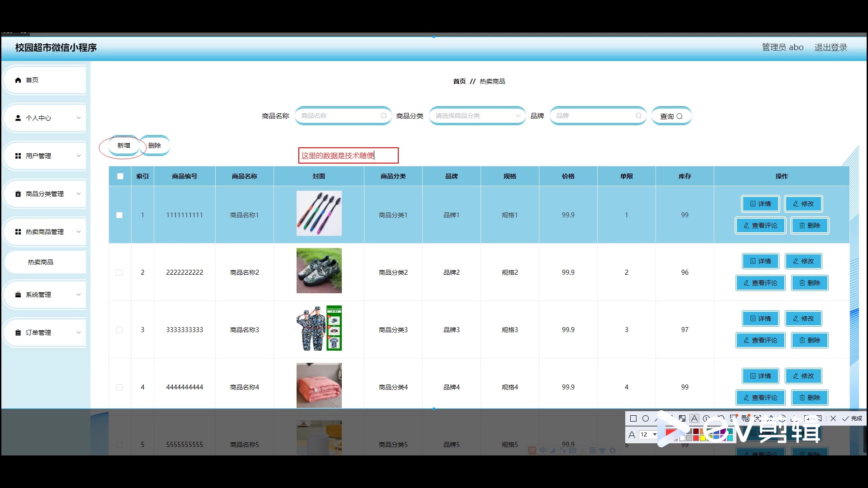The image size is (868, 488).
Task: Select the rectangle annotation tool
Action: click(x=633, y=418)
